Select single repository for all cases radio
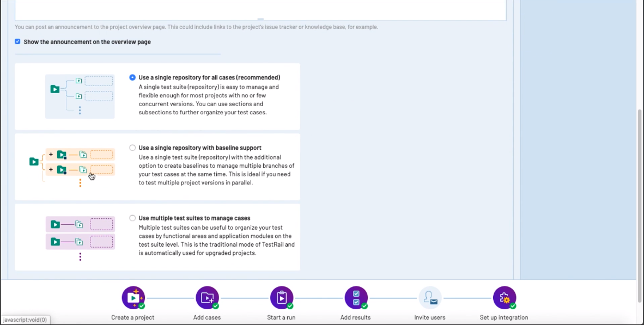This screenshot has height=325, width=644. click(x=132, y=77)
